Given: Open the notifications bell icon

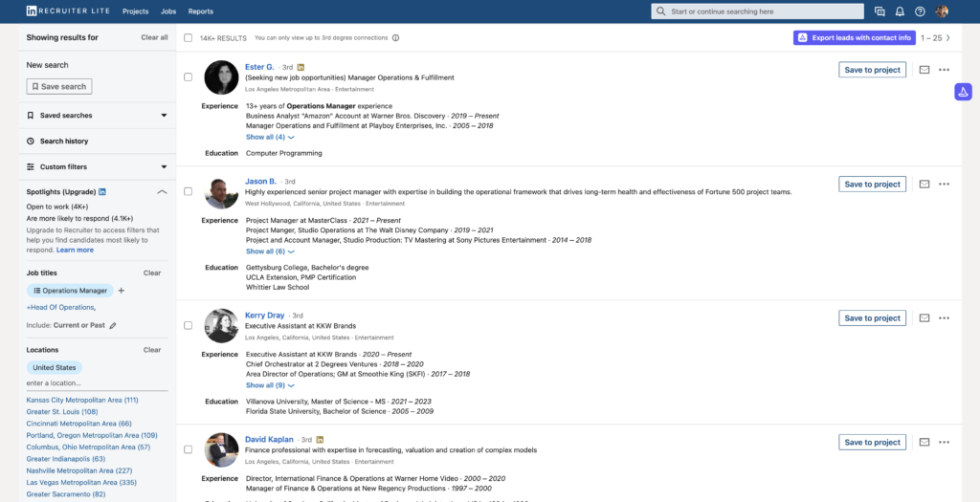Looking at the screenshot, I should coord(900,11).
